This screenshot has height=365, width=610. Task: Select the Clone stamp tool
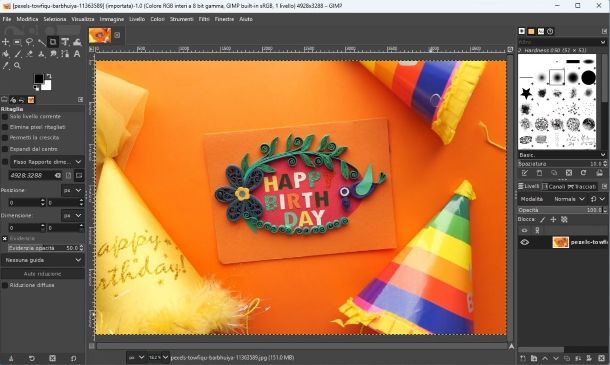pos(41,54)
